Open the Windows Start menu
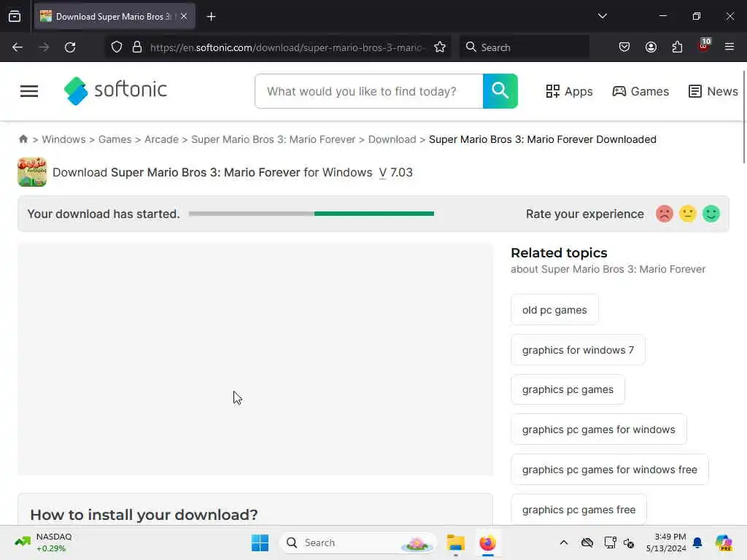Viewport: 747px width, 560px height. 260,542
